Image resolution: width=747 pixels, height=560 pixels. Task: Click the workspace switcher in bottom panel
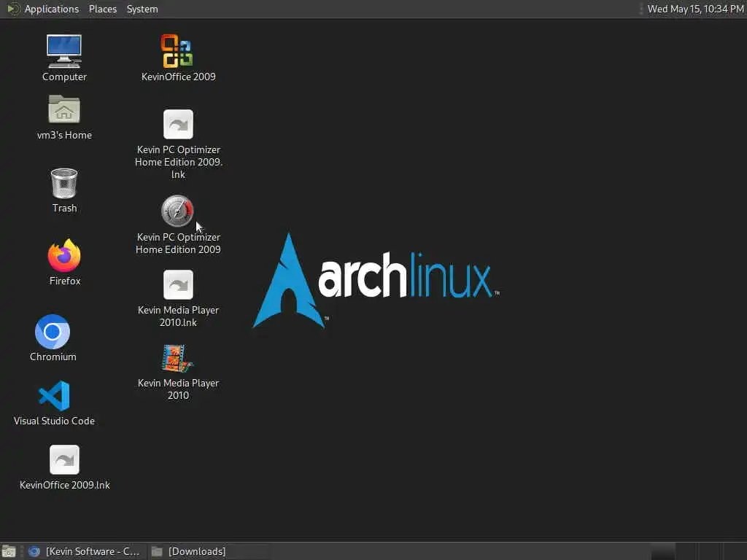tap(698, 551)
